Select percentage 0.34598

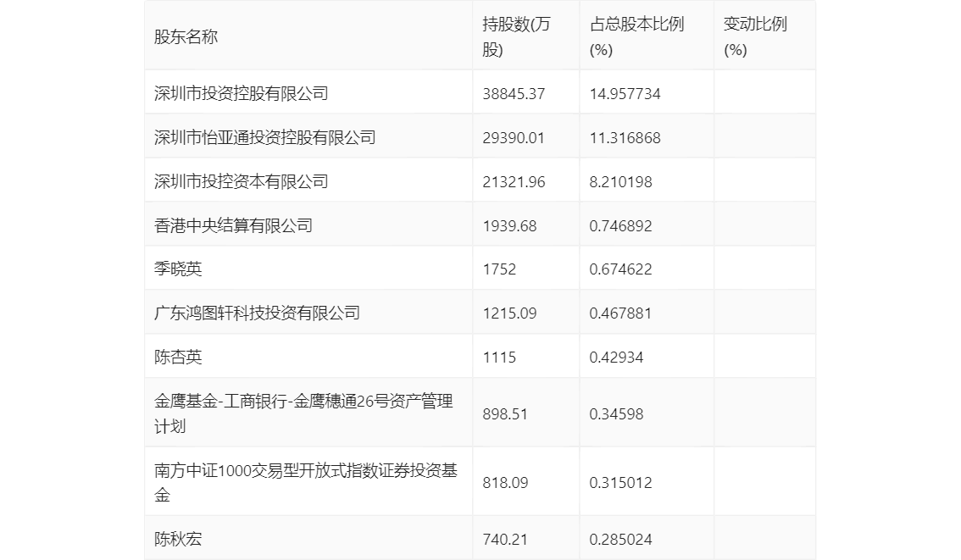tap(617, 414)
